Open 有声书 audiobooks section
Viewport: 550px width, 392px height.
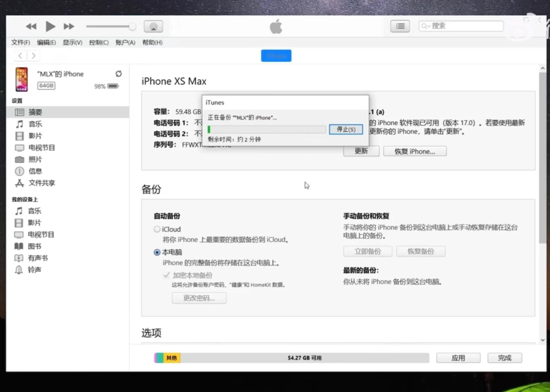tap(38, 258)
